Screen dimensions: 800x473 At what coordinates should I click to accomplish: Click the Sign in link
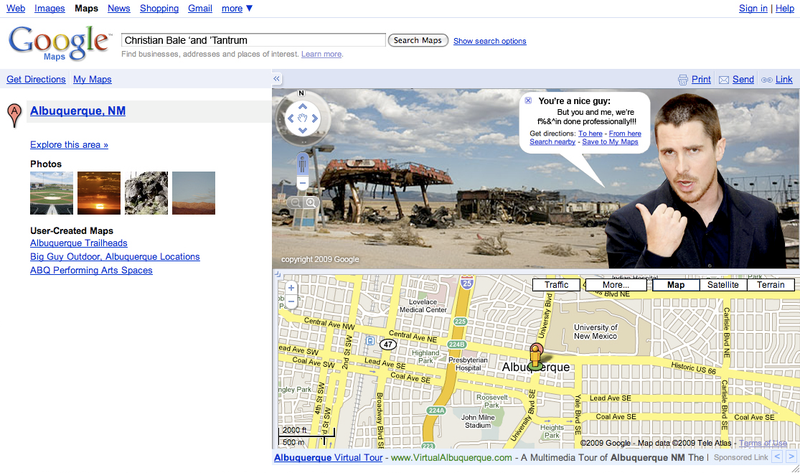click(x=753, y=8)
